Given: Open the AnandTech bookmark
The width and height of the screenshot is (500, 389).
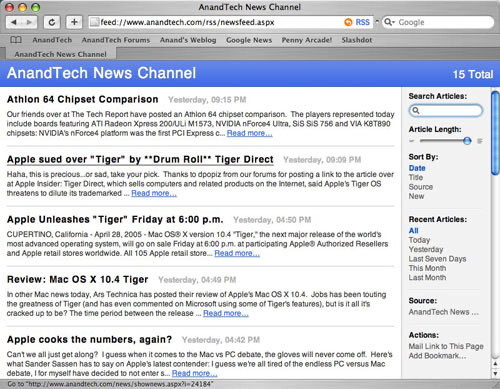Looking at the screenshot, I should click(52, 40).
